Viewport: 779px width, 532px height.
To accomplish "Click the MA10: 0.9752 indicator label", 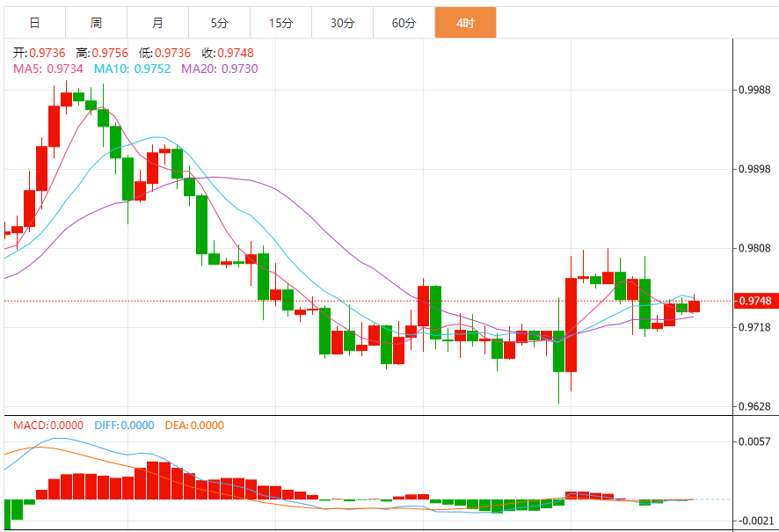I will 132,69.
